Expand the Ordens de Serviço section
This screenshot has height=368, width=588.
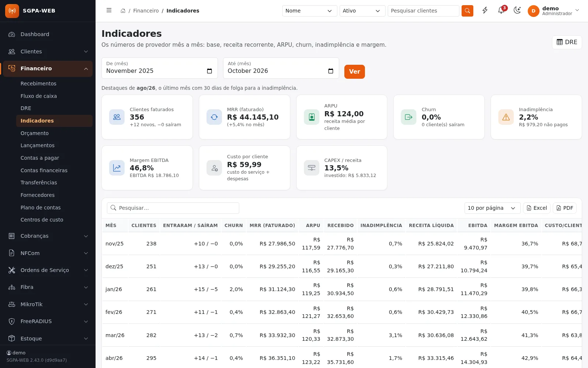click(48, 270)
